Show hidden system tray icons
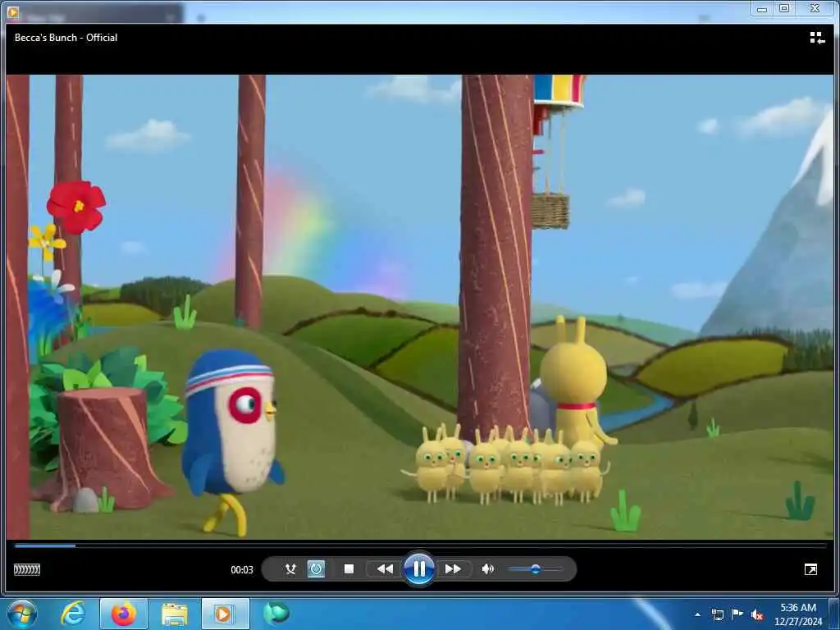This screenshot has height=630, width=840. tap(697, 614)
